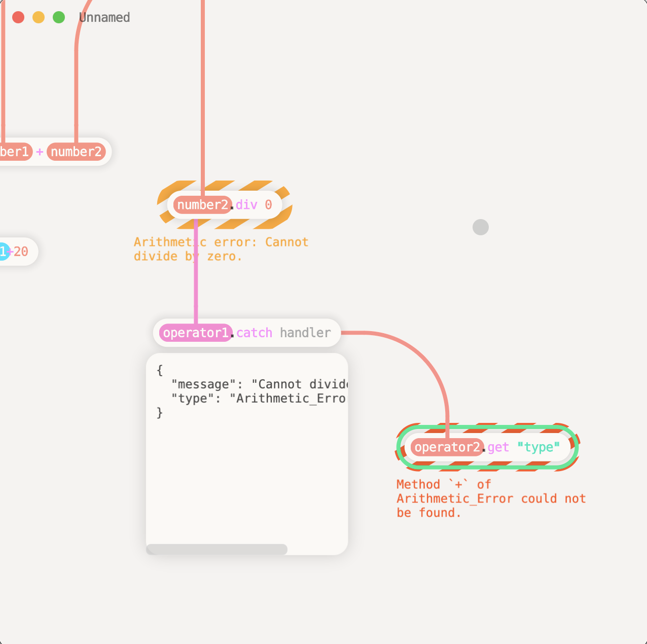647x644 pixels.
Task: Select the get method label
Action: [x=498, y=447]
